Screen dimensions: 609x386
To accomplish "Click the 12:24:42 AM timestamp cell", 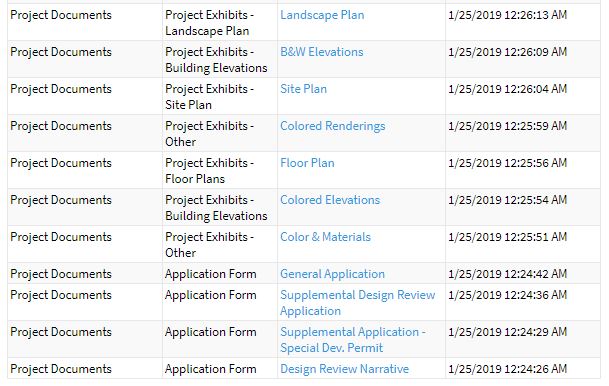I will (x=522, y=274).
